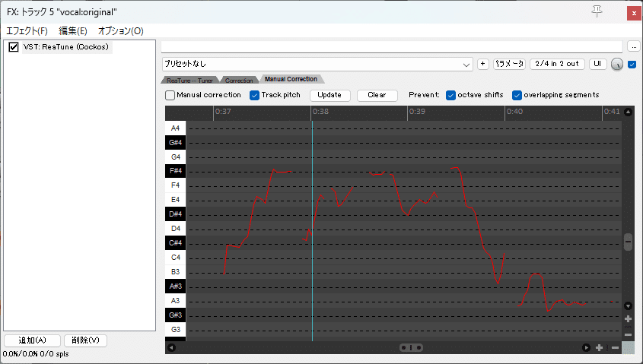This screenshot has height=364, width=643.
Task: Select VST: ReaTune (Cockos) in FX list
Action: pyautogui.click(x=66, y=47)
